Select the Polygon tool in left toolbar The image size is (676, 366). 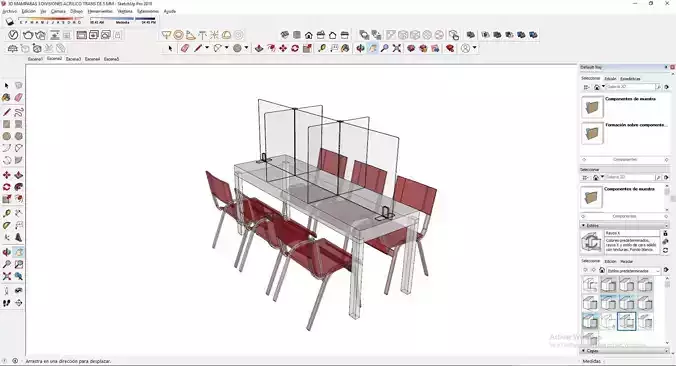[19, 136]
